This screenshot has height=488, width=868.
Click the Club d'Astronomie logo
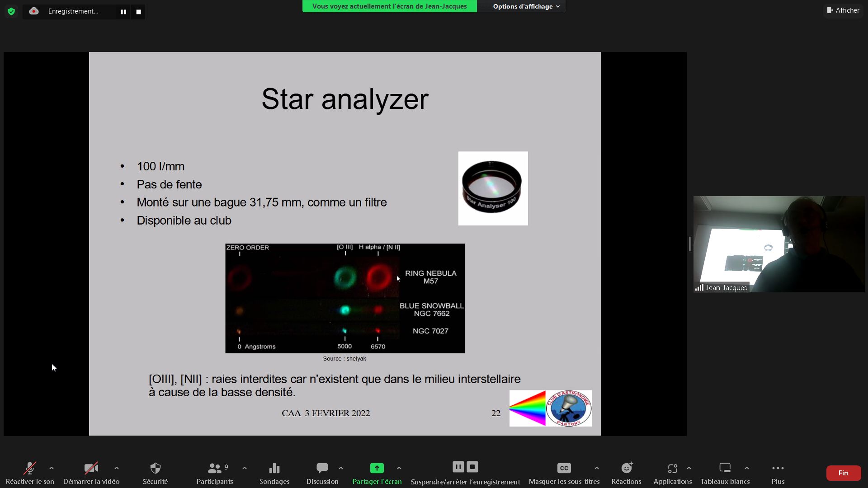pyautogui.click(x=569, y=408)
